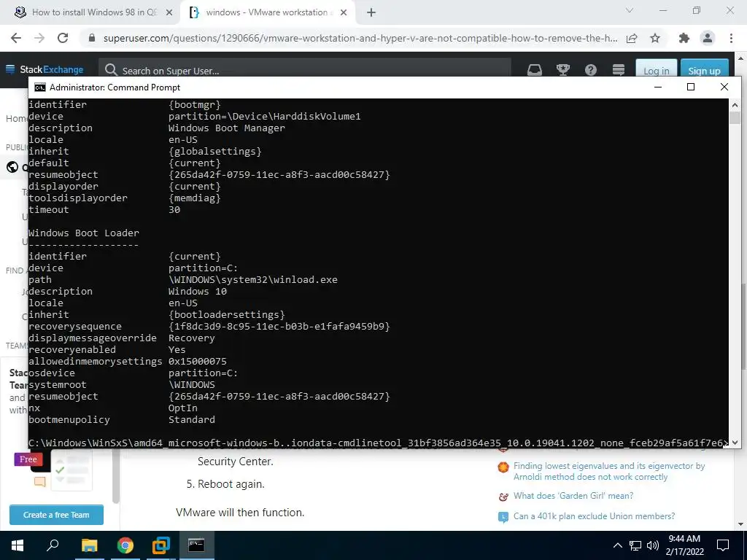This screenshot has height=560, width=747.
Task: Switch to 'How to install Windows 98' tab
Action: 94,12
